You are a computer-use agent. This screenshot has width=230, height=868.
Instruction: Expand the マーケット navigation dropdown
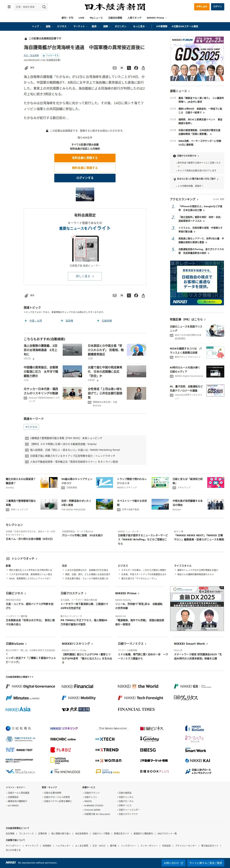pos(80,26)
